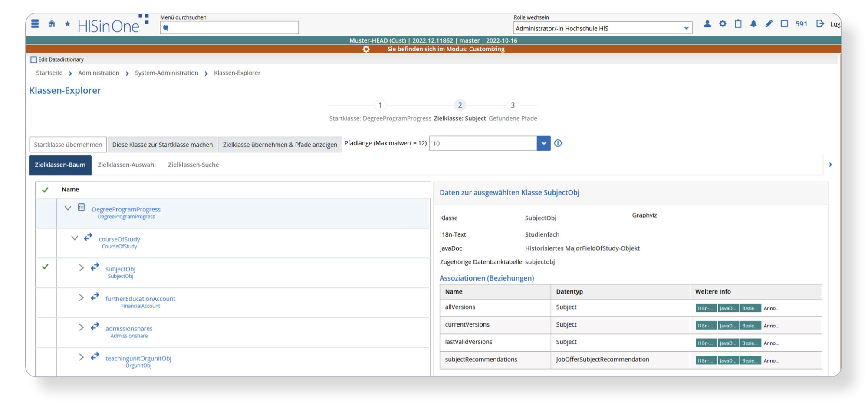
Task: Click the Pfadlänge value field showing 10
Action: pyautogui.click(x=483, y=143)
